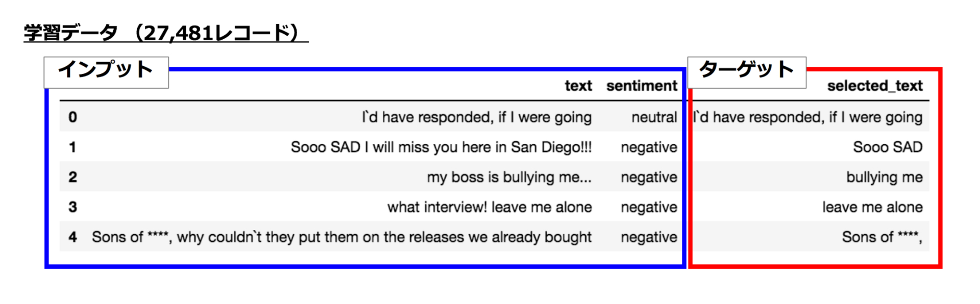Click the 'my boss is bullying me...' cell
This screenshot has height=304, width=980.
click(x=509, y=178)
